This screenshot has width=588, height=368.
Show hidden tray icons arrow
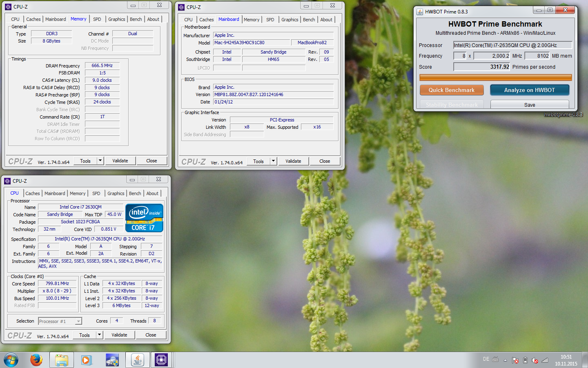(505, 360)
